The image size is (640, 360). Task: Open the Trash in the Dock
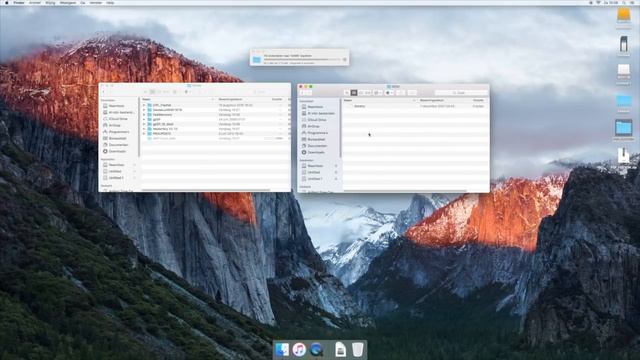[x=358, y=350]
